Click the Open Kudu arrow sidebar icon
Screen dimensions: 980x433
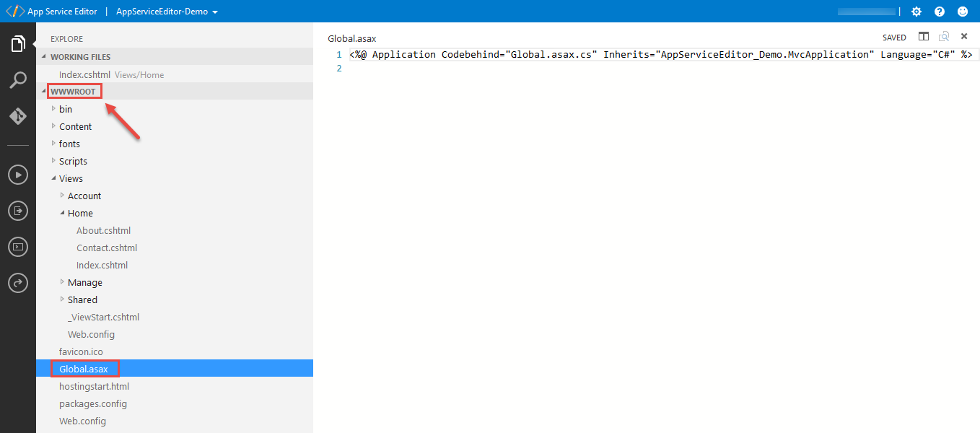(18, 283)
